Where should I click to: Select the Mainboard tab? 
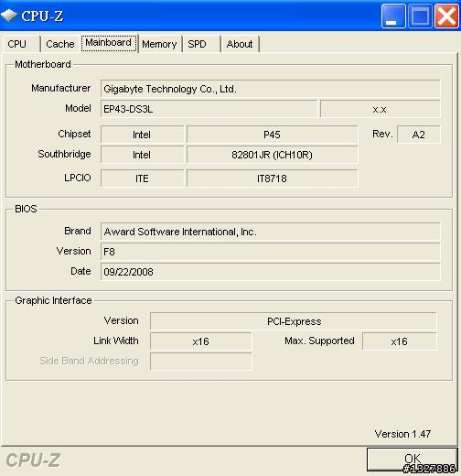109,43
